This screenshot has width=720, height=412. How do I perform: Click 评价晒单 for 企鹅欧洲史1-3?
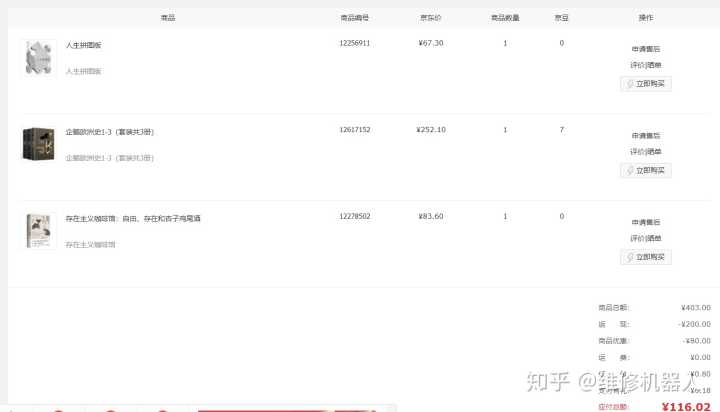point(646,152)
